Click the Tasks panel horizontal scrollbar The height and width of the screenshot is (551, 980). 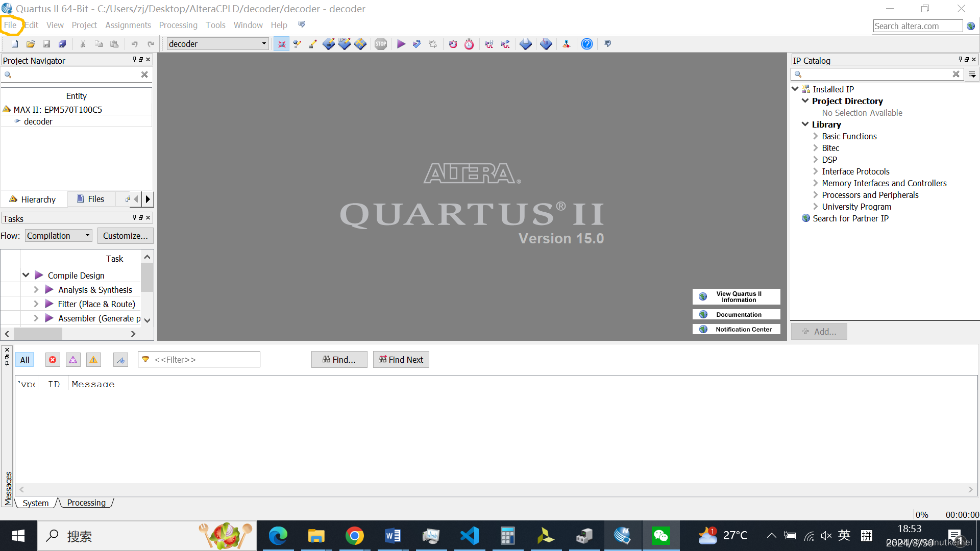[38, 334]
